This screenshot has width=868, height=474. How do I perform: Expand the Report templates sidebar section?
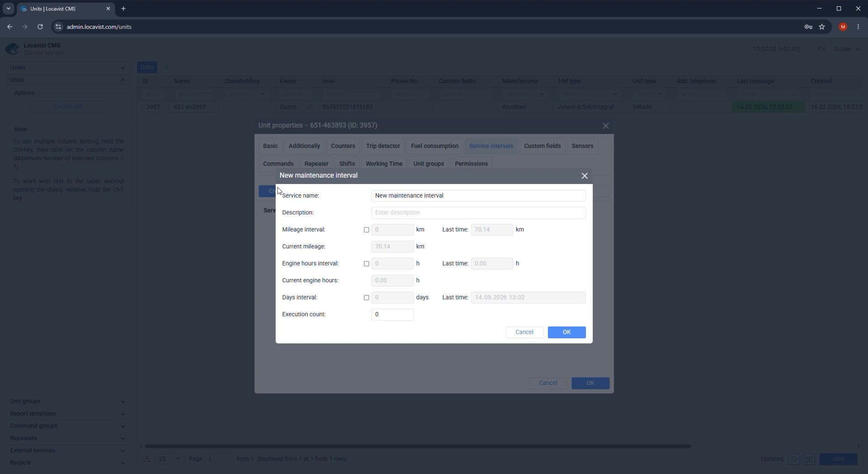click(x=67, y=413)
